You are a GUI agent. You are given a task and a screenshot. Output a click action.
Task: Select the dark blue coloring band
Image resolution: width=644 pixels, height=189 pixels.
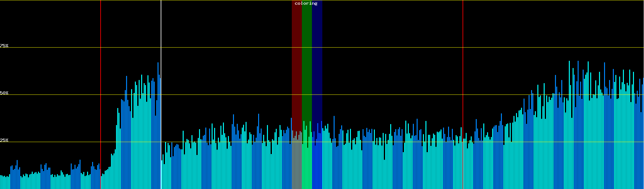tap(317, 63)
